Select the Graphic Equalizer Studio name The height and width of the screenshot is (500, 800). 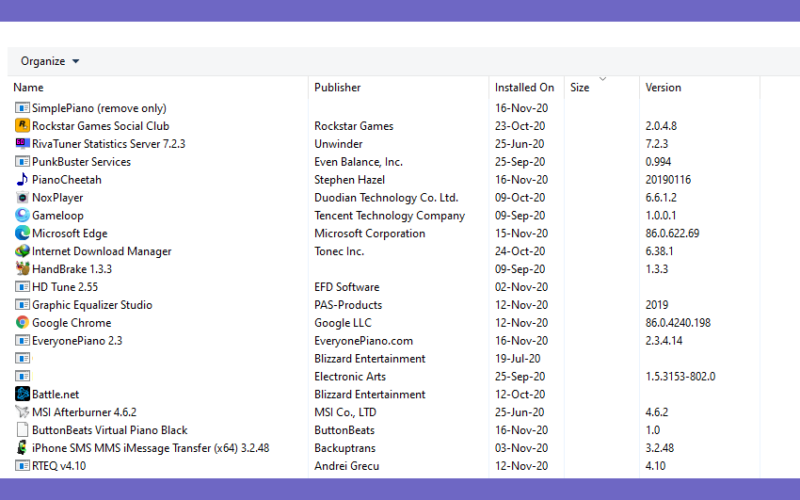92,305
